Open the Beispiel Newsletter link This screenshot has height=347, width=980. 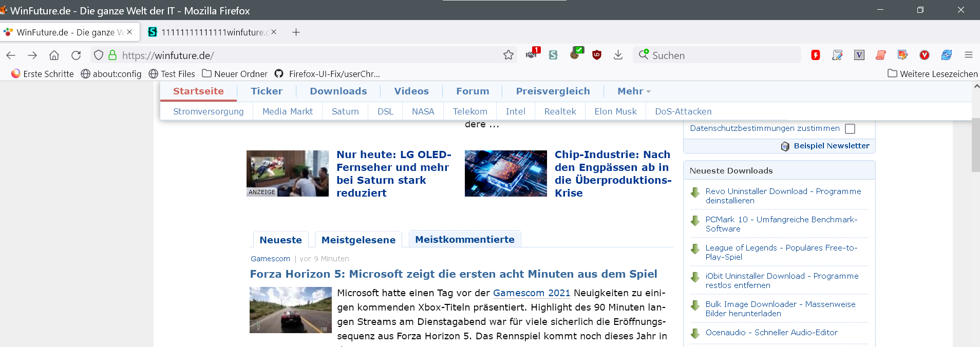coord(831,146)
